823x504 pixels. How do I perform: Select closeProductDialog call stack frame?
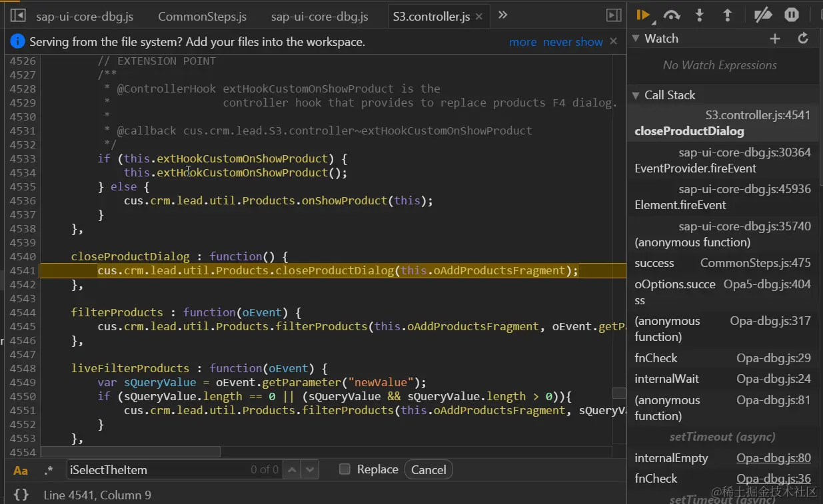(723, 123)
